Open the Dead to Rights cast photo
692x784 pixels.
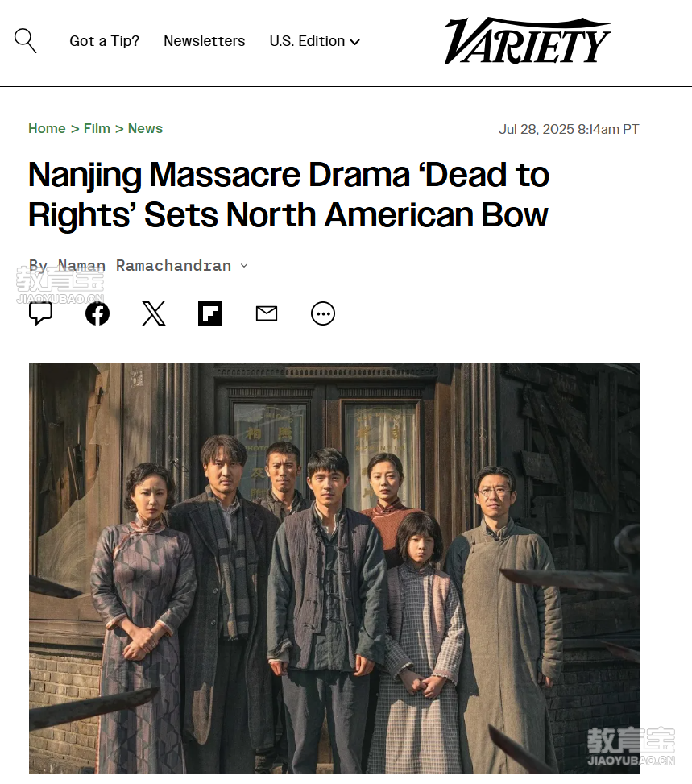pyautogui.click(x=334, y=569)
